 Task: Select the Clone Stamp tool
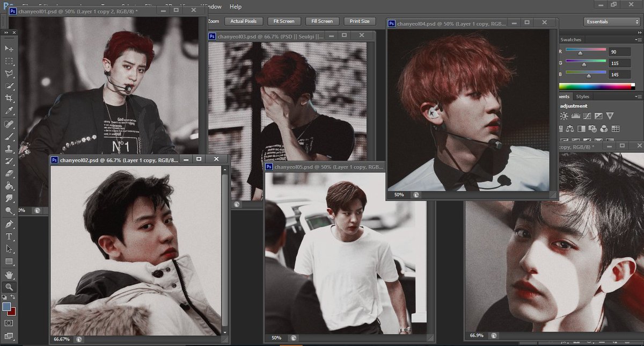(9, 149)
